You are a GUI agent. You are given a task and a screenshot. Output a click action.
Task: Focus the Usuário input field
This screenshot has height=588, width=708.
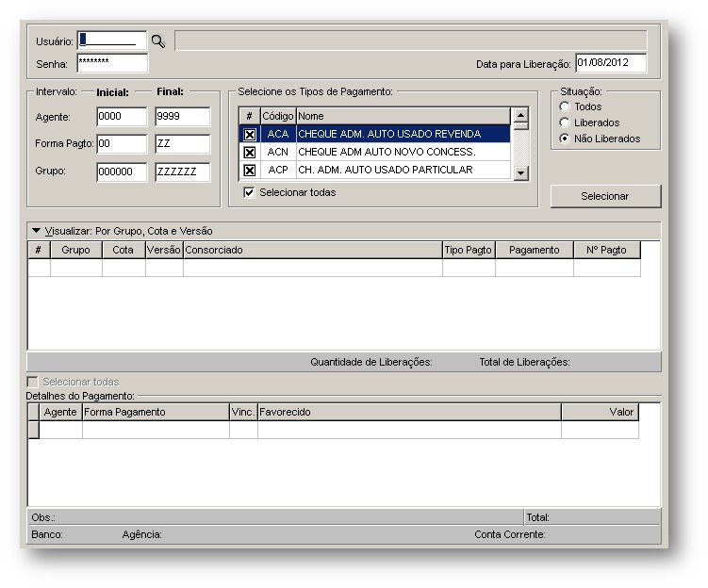click(x=112, y=41)
